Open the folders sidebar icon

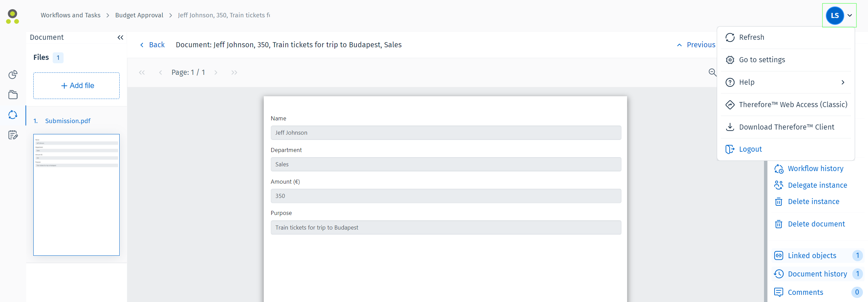tap(13, 95)
